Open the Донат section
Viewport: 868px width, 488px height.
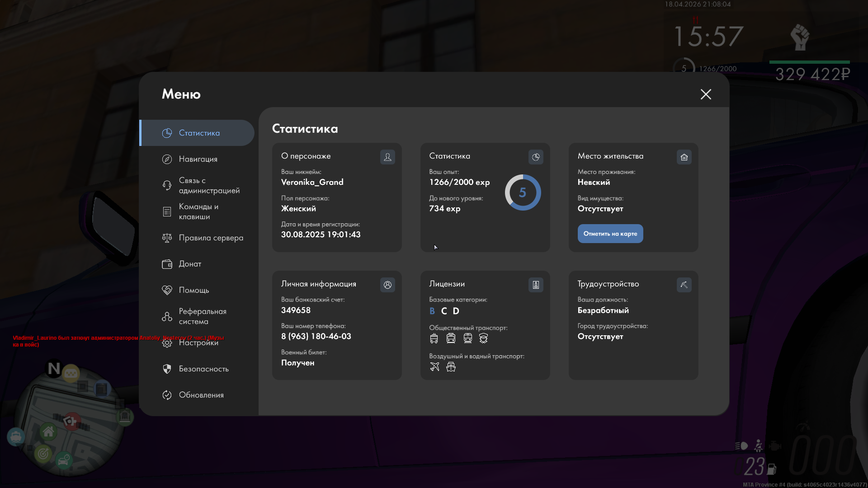pos(190,264)
